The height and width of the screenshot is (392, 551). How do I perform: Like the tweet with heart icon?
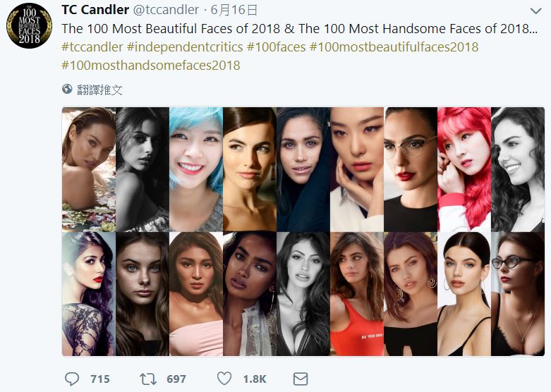[225, 379]
